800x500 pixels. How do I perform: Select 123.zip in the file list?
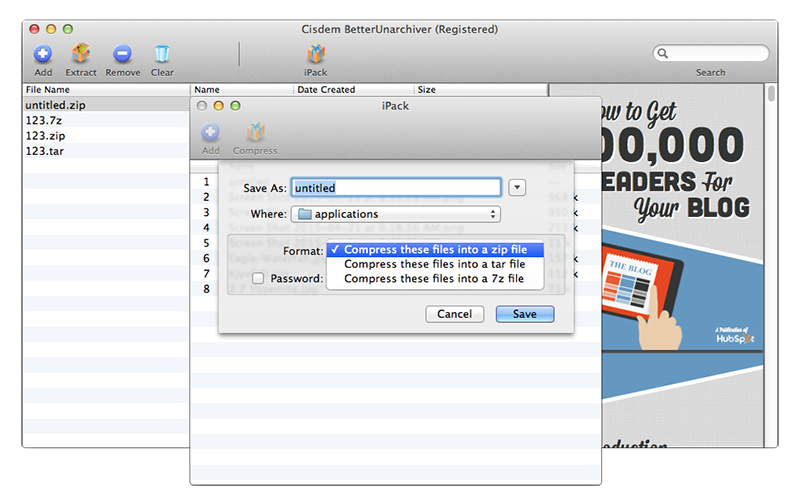tap(106, 136)
